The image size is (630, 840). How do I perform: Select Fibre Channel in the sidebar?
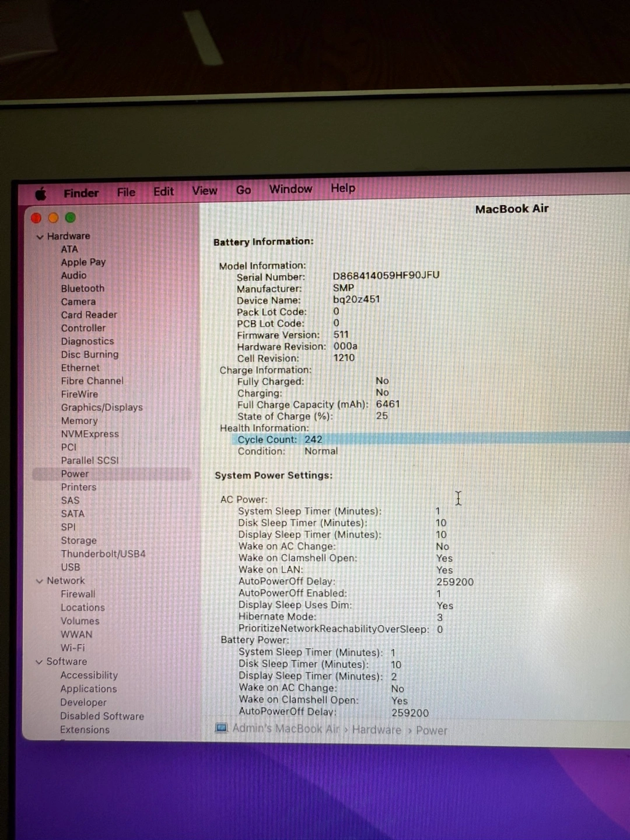click(92, 381)
